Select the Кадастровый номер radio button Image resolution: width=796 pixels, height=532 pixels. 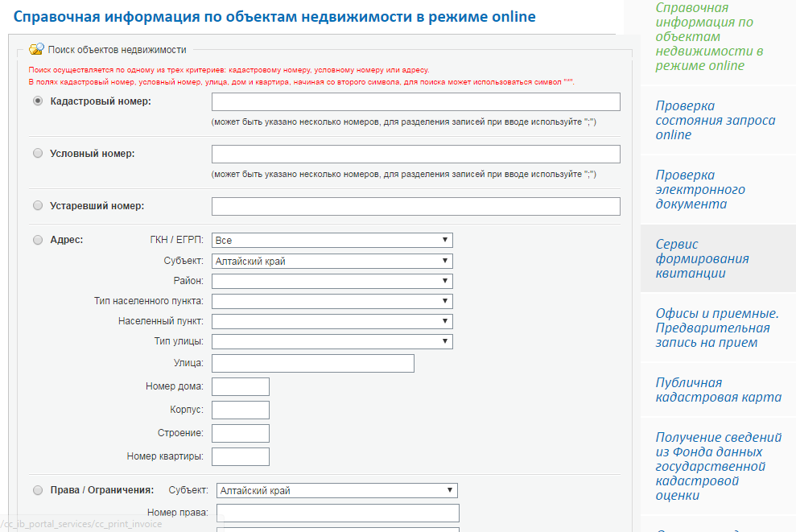[38, 101]
